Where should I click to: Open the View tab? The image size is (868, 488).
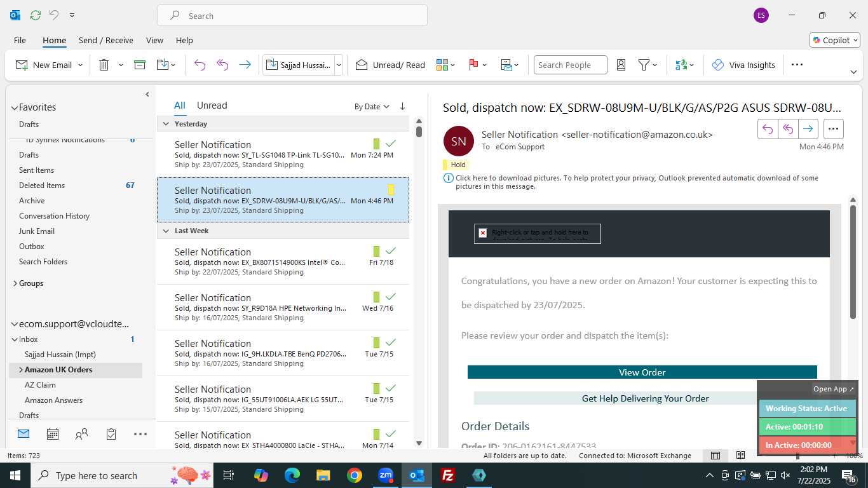pyautogui.click(x=154, y=40)
